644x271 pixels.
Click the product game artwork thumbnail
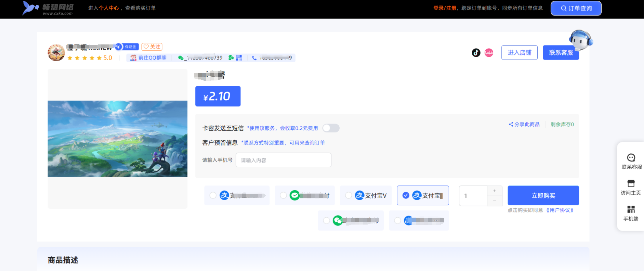coord(117,139)
